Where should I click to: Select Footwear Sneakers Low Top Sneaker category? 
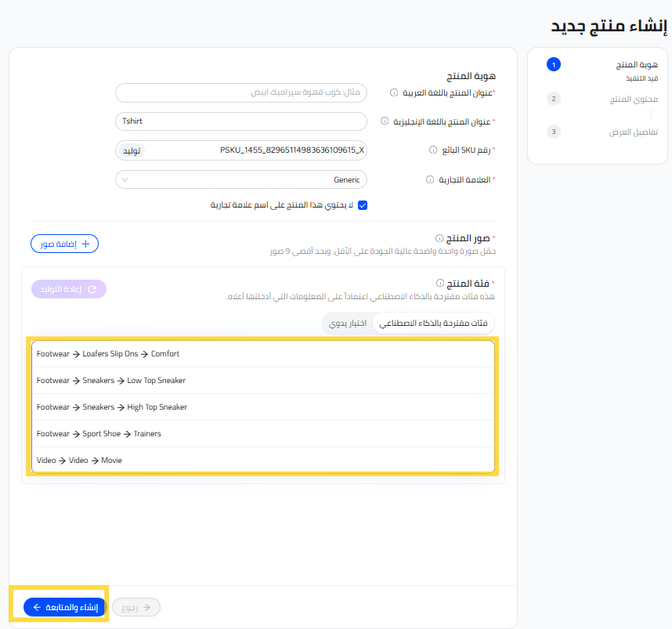(x=263, y=381)
